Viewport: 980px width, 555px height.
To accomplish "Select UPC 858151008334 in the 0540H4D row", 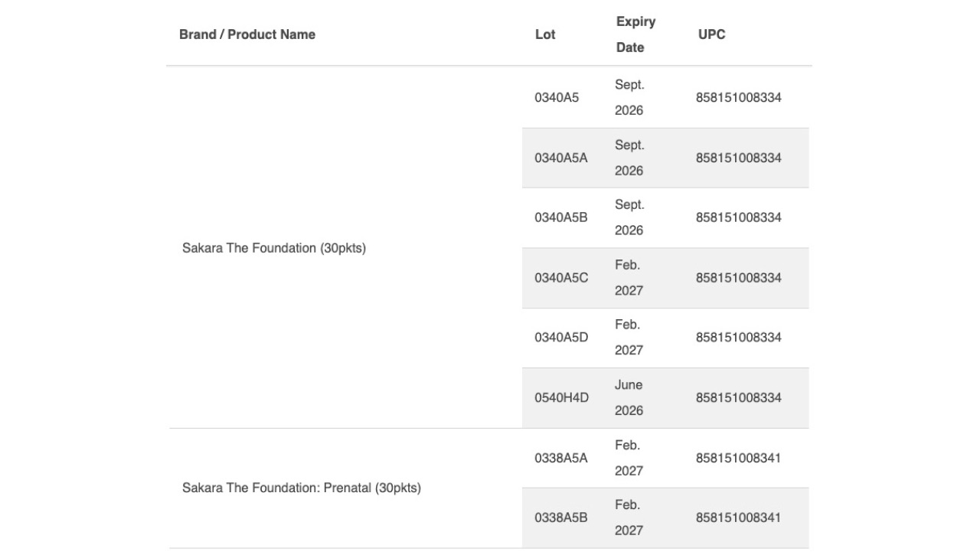I will point(739,398).
